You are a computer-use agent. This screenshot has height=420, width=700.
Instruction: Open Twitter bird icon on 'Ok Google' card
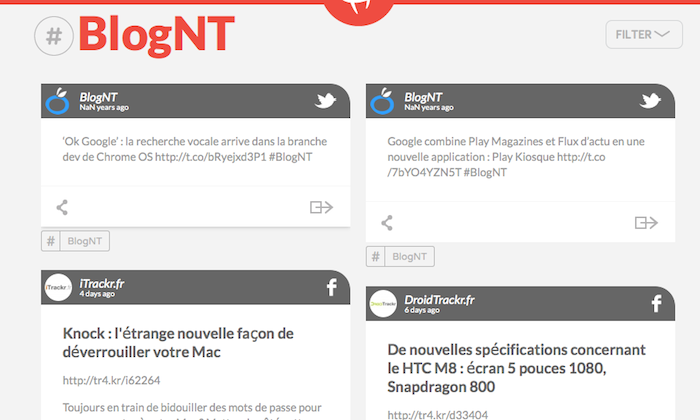click(x=325, y=100)
